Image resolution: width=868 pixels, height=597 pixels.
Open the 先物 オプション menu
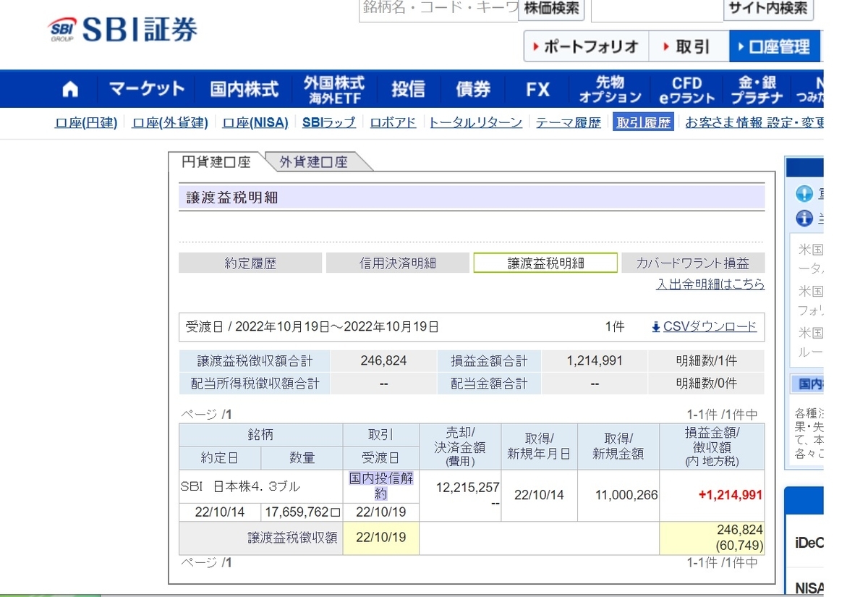[610, 90]
